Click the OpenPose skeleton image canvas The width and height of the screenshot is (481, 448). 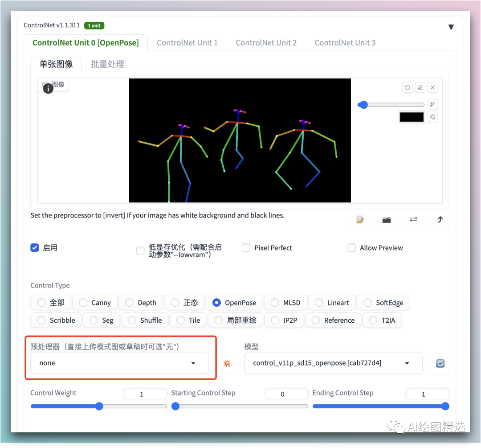click(240, 140)
